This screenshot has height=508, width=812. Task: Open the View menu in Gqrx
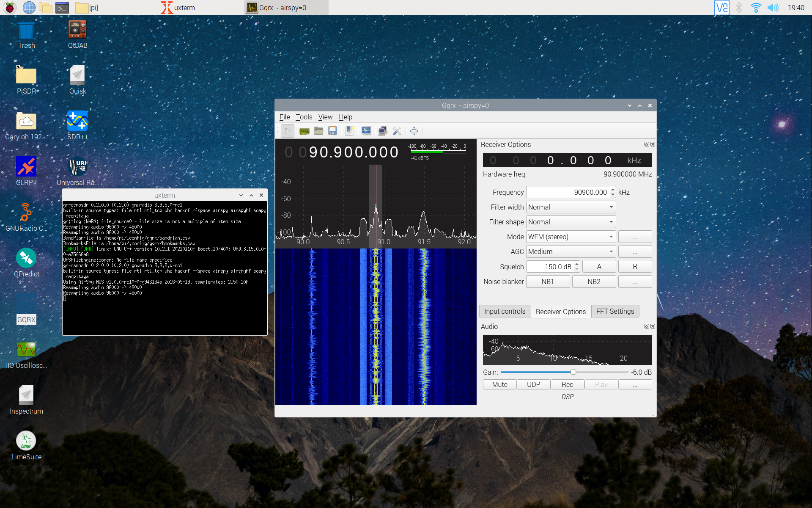point(325,117)
